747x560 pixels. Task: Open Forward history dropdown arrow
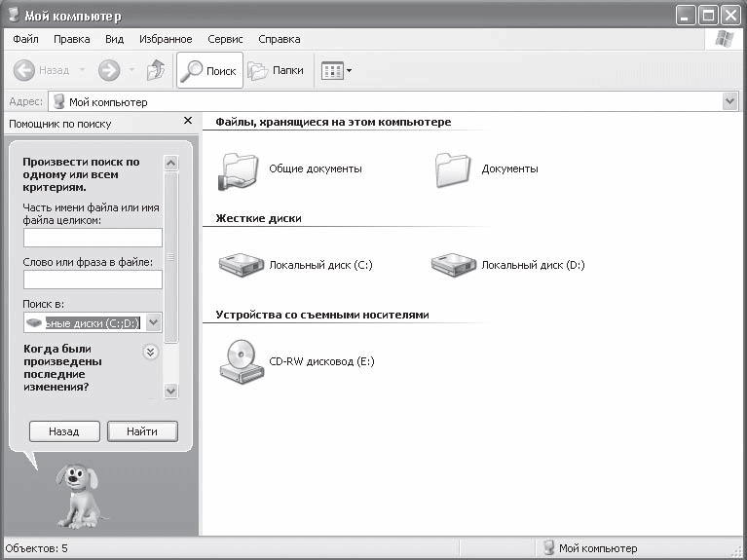[x=131, y=70]
